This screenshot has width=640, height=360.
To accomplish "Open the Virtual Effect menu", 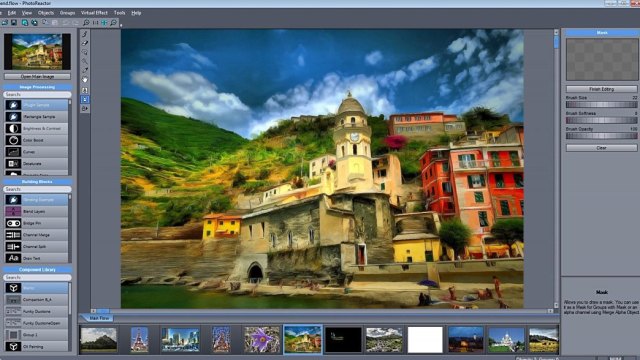I will [x=94, y=13].
